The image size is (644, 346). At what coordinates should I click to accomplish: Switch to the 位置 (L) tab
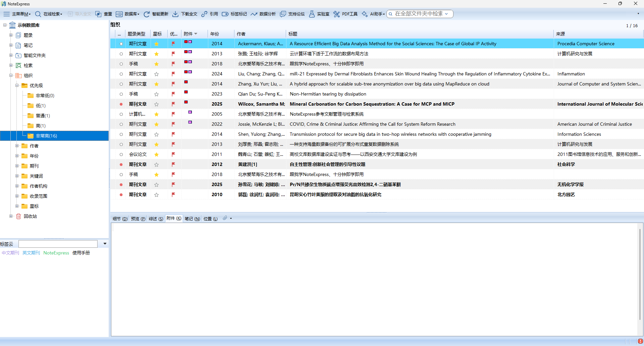pos(211,219)
